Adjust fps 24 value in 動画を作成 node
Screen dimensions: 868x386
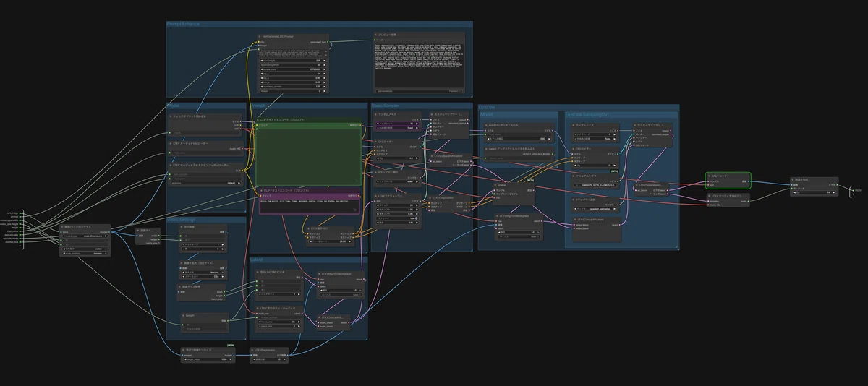click(814, 193)
